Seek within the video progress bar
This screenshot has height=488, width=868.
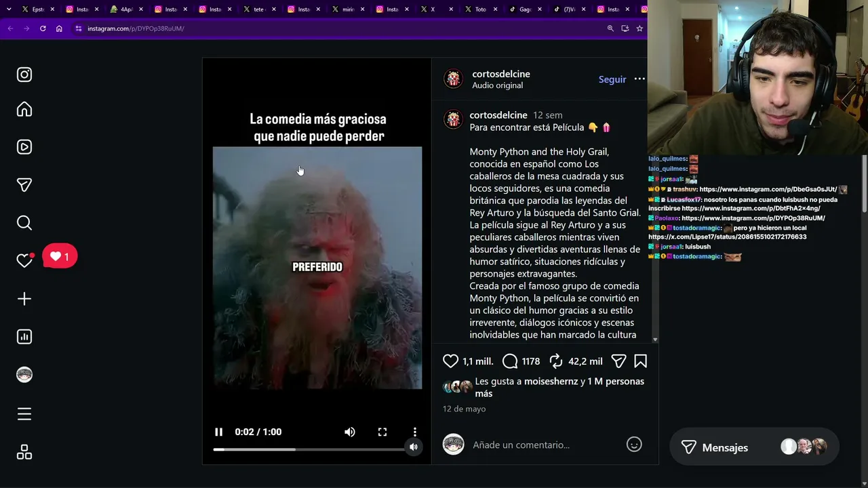pyautogui.click(x=309, y=449)
